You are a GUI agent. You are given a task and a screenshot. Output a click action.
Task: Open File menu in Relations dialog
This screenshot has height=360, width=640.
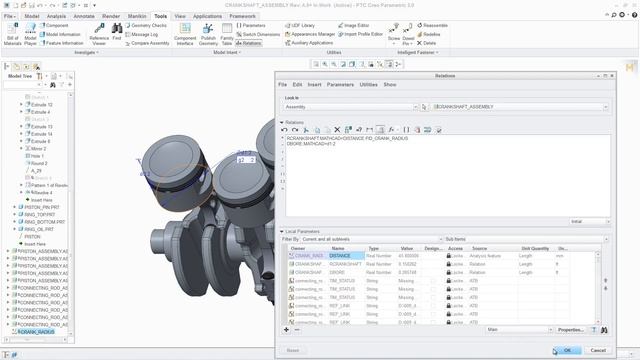click(282, 84)
